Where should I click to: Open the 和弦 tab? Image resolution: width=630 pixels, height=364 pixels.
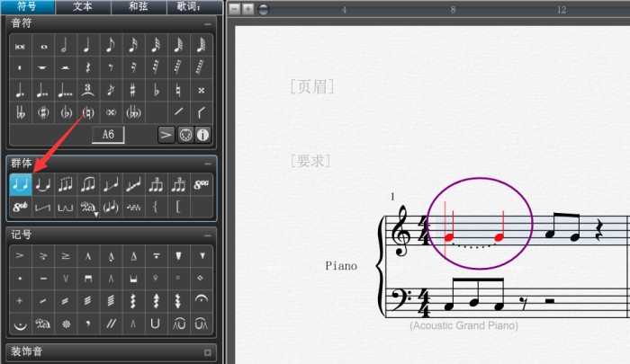pos(139,7)
